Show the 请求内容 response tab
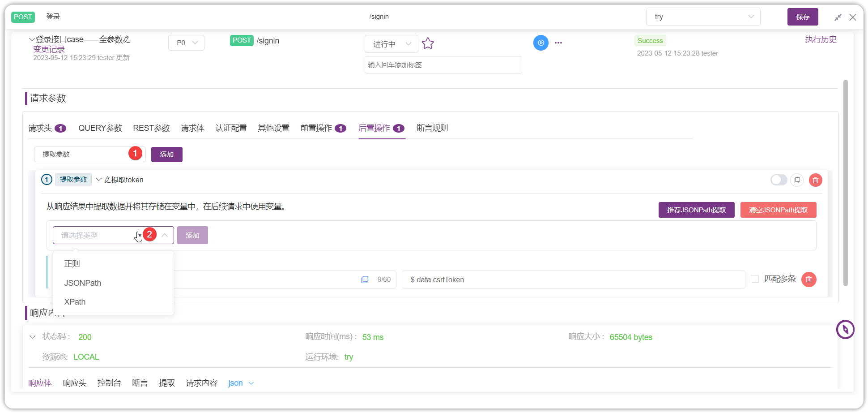The width and height of the screenshot is (868, 413). tap(201, 383)
